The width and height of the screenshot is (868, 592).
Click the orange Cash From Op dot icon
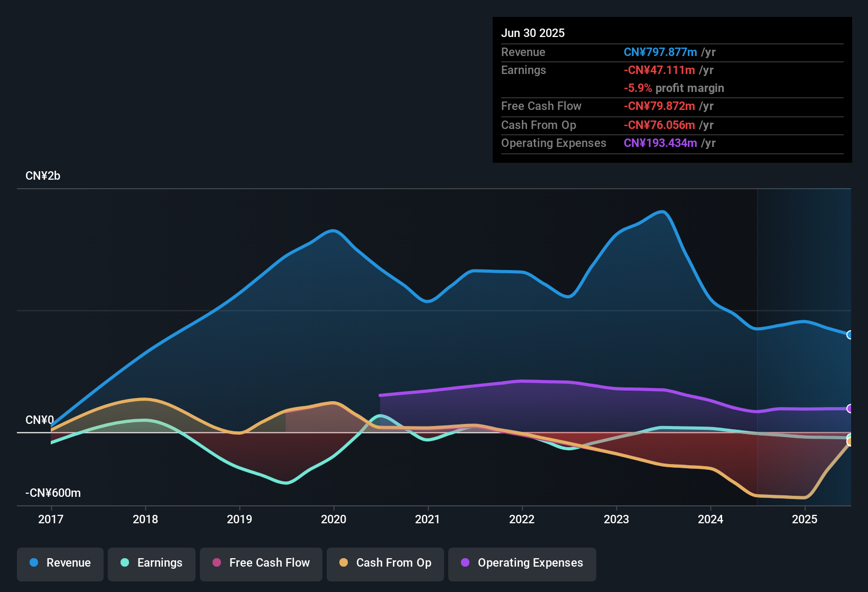tap(344, 563)
